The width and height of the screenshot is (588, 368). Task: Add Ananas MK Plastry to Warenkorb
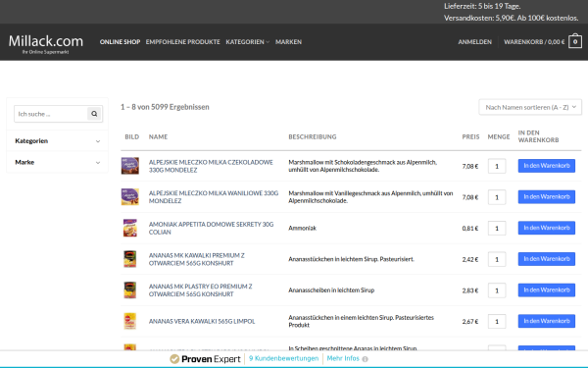[547, 290]
